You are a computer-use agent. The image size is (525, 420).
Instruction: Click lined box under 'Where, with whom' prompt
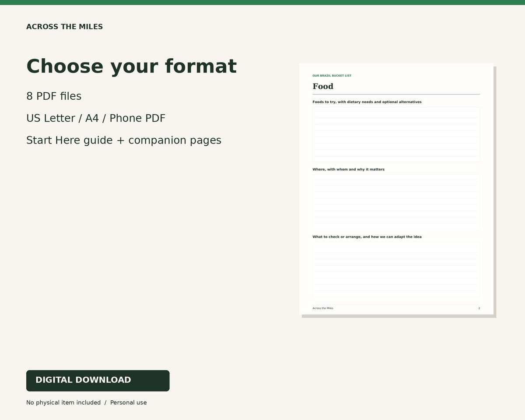396,202
